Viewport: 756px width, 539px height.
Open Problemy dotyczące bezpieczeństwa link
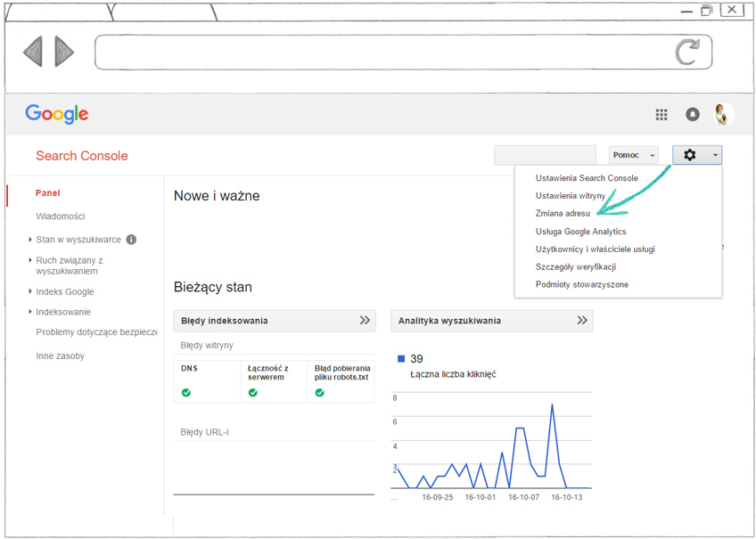(x=96, y=332)
